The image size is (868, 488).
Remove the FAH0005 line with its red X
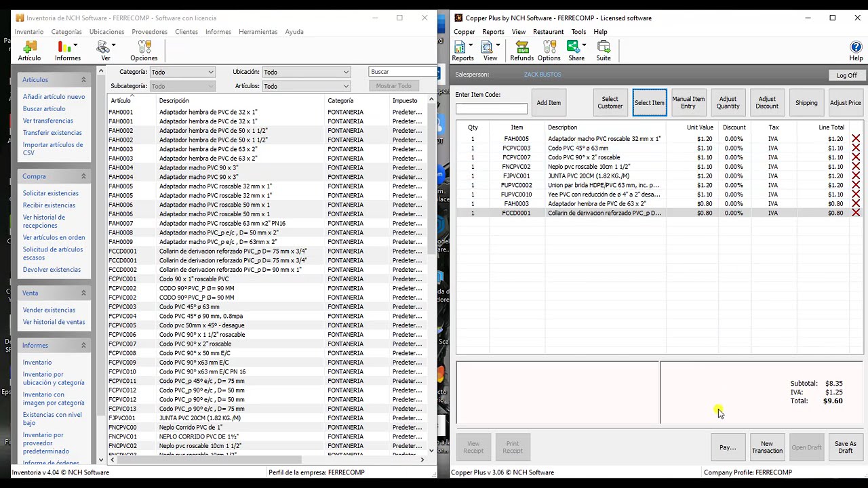pyautogui.click(x=856, y=139)
